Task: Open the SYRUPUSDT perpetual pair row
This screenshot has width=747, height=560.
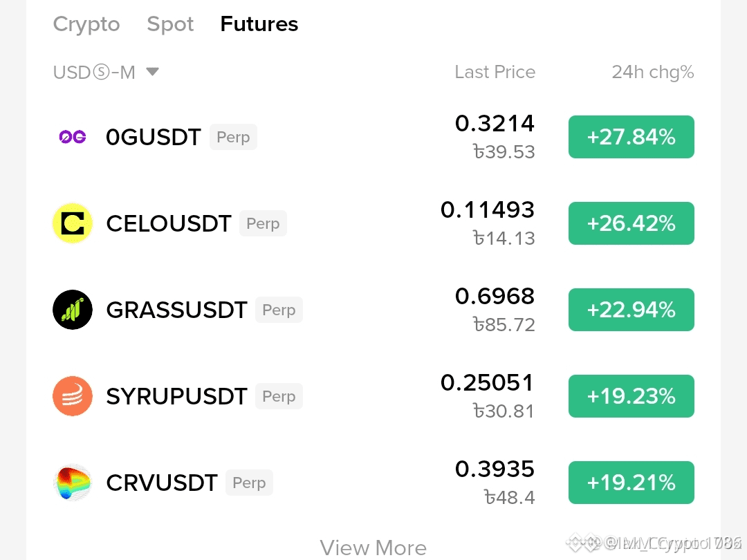Action: [x=373, y=396]
